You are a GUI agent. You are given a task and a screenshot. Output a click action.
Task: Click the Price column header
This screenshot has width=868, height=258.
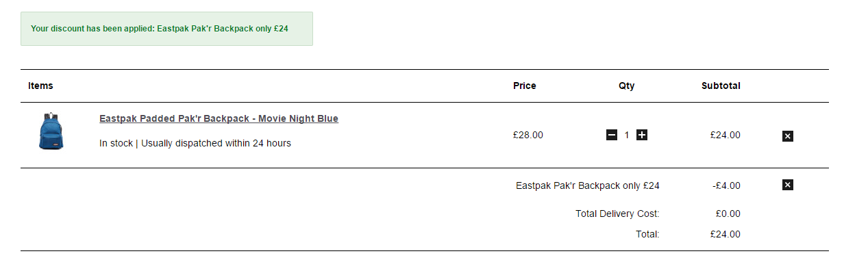point(525,86)
